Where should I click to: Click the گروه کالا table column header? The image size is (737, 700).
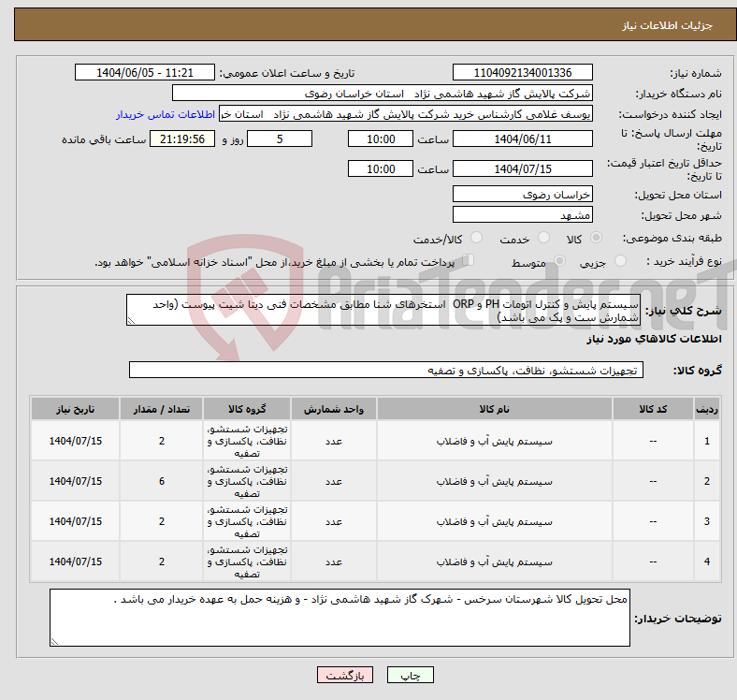click(x=247, y=409)
